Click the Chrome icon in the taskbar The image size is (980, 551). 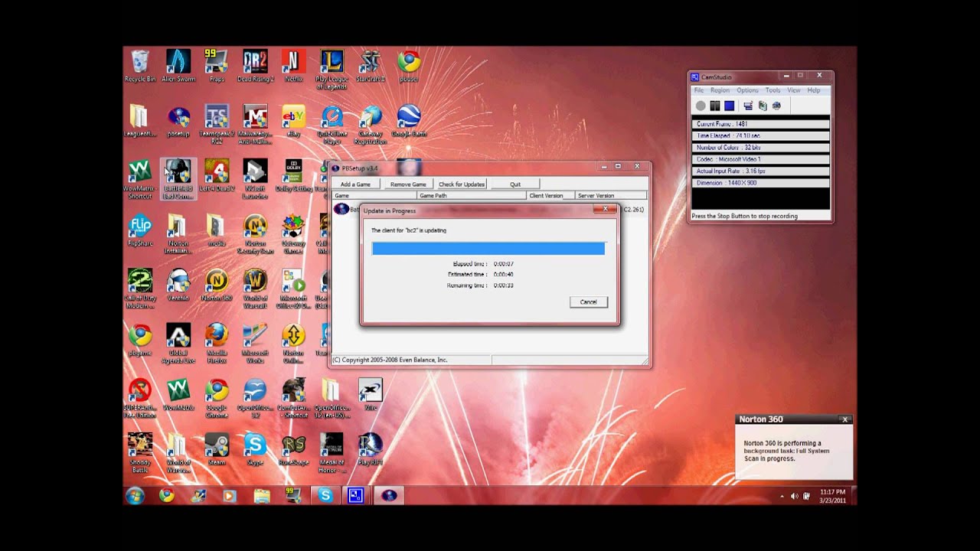click(x=166, y=495)
